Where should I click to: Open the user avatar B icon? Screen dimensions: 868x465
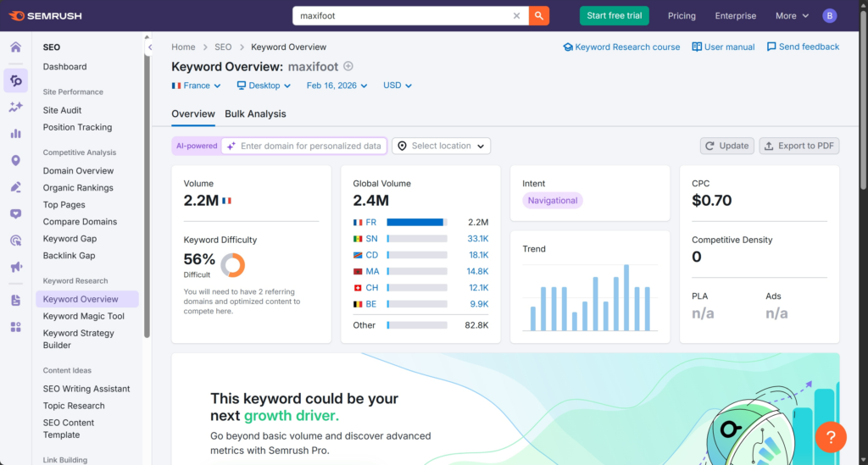click(829, 15)
